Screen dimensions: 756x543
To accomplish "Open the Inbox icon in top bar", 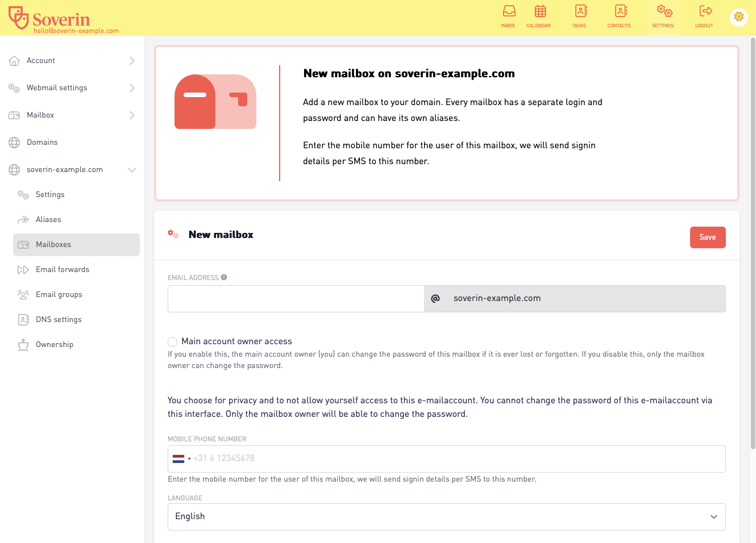I will pyautogui.click(x=509, y=11).
